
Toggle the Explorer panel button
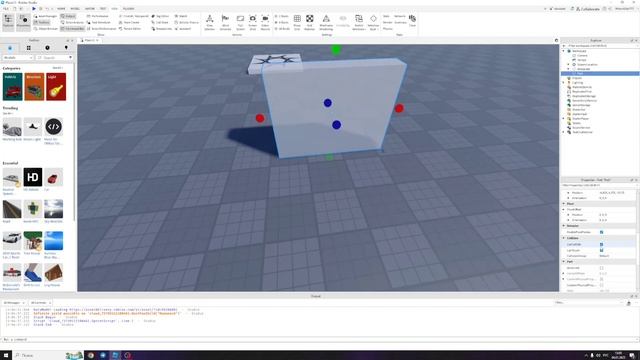(8, 22)
